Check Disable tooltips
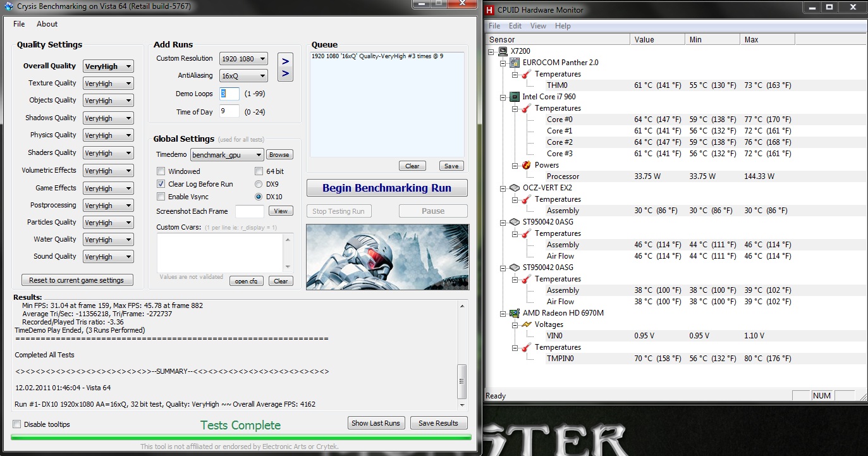 17,424
